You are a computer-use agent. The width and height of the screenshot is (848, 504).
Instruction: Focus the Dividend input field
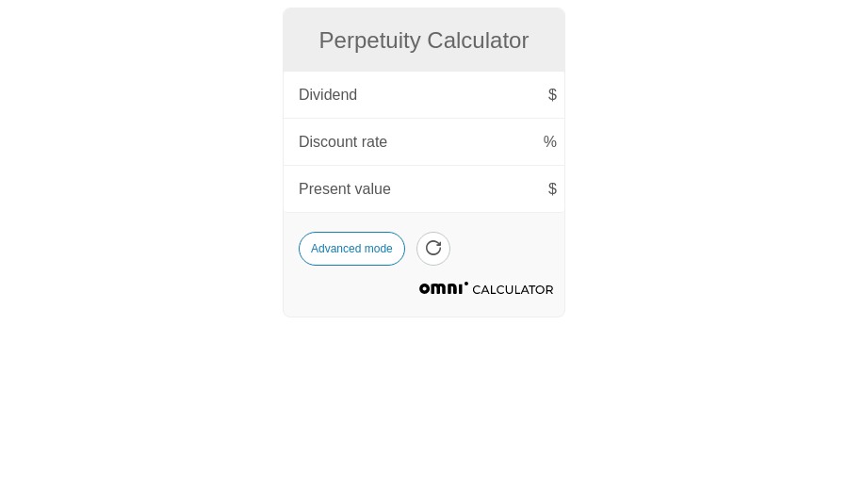[452, 95]
